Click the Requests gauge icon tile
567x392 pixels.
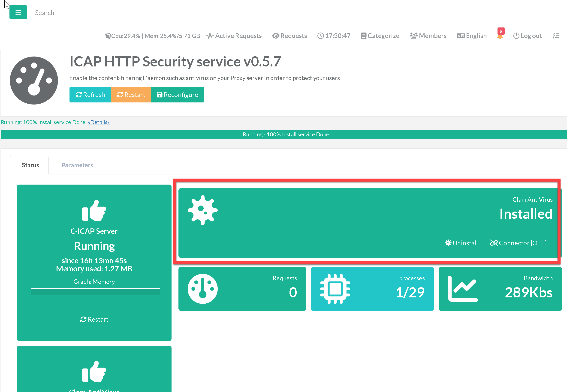click(202, 289)
